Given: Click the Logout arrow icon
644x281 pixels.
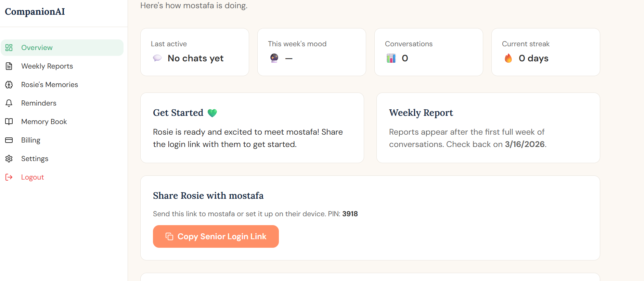Looking at the screenshot, I should (9, 177).
